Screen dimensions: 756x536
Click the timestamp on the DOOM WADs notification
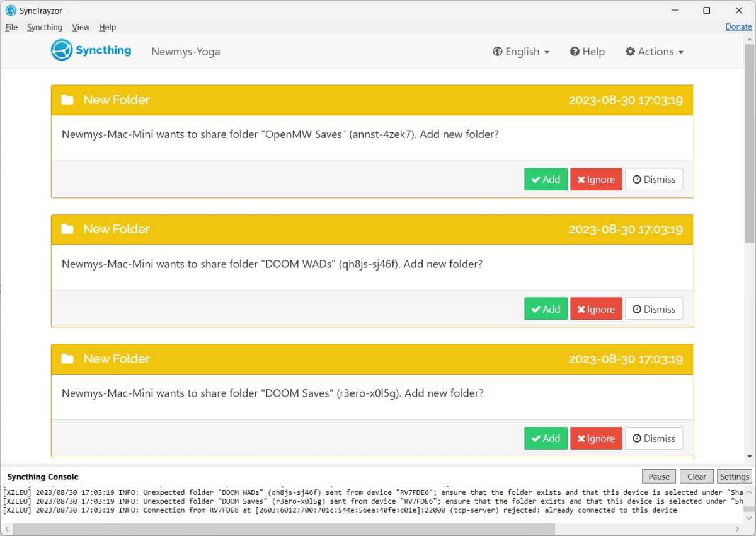click(626, 229)
